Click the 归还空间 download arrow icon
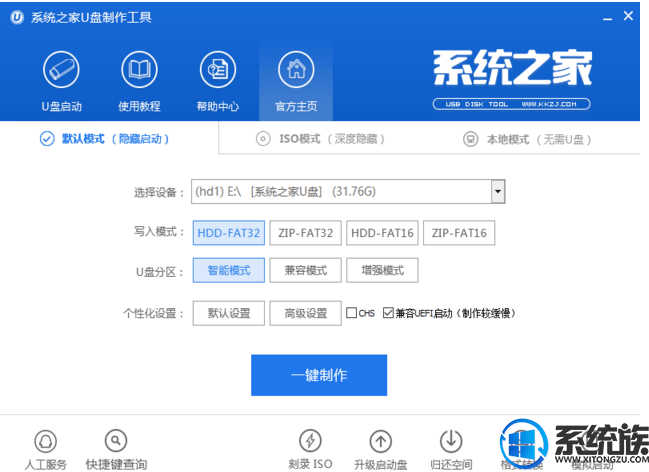The height and width of the screenshot is (472, 649). point(451,441)
